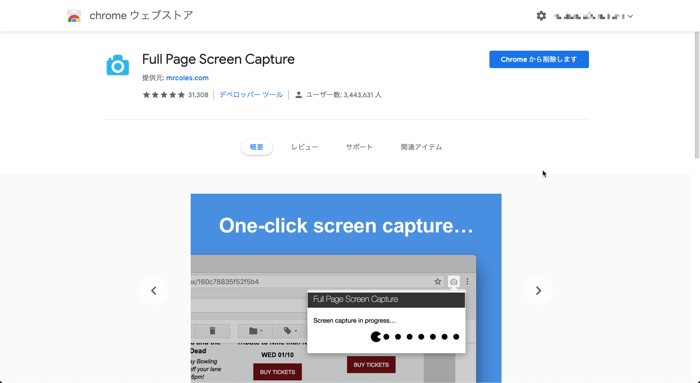Click the five-star rating icons
The image size is (700, 383).
163,95
